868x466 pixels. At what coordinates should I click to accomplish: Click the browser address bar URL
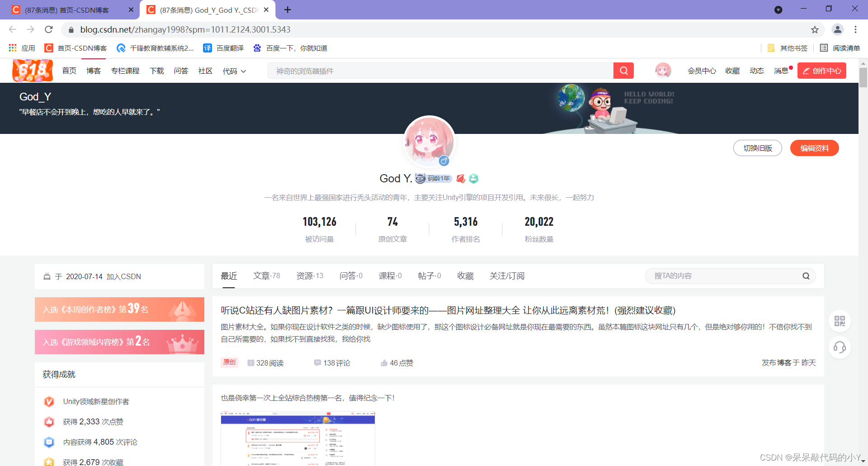click(x=185, y=29)
